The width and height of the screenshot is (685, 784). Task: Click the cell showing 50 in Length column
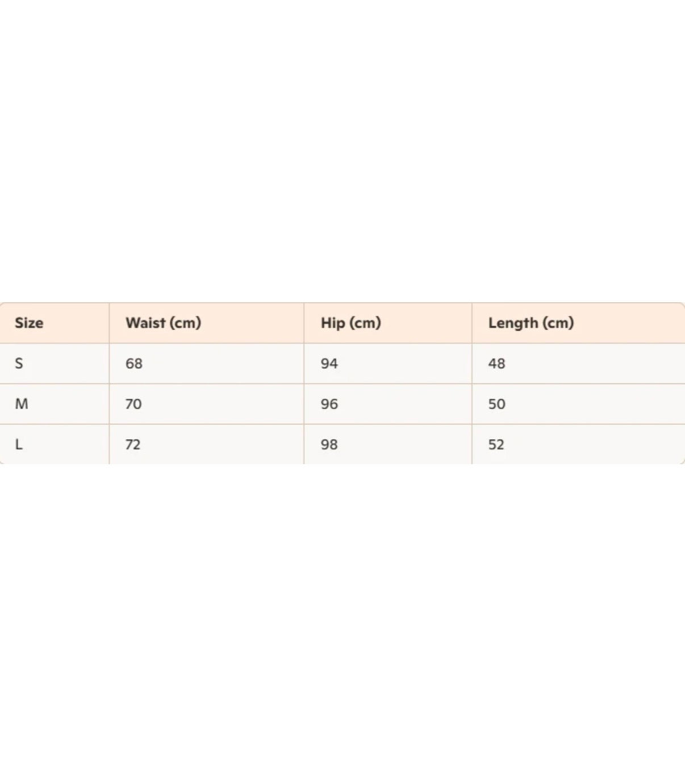(578, 404)
